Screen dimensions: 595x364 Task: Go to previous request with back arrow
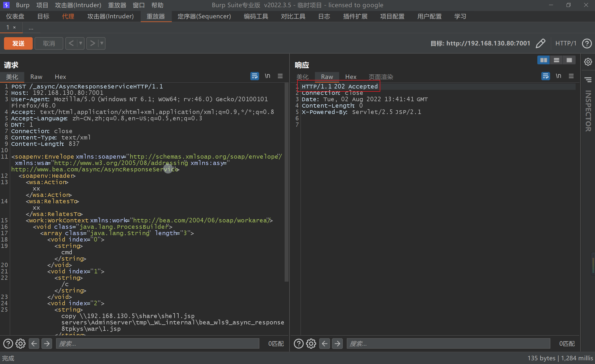pos(71,43)
